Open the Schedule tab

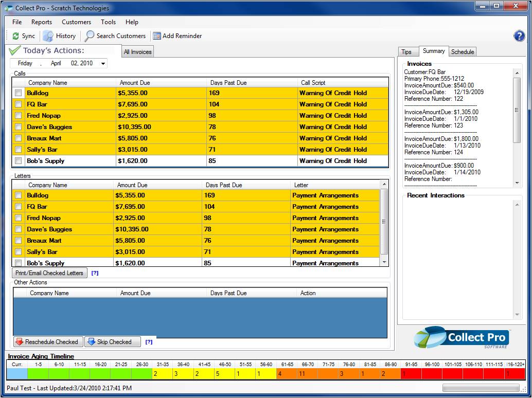pyautogui.click(x=463, y=52)
